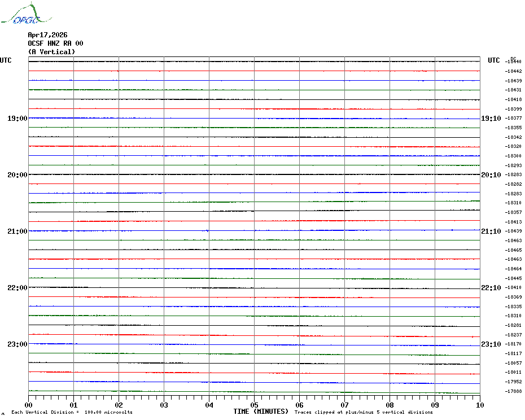This screenshot has height=420, width=525.
Task: Click the TIME (MINUTES) axis title
Action: click(261, 412)
